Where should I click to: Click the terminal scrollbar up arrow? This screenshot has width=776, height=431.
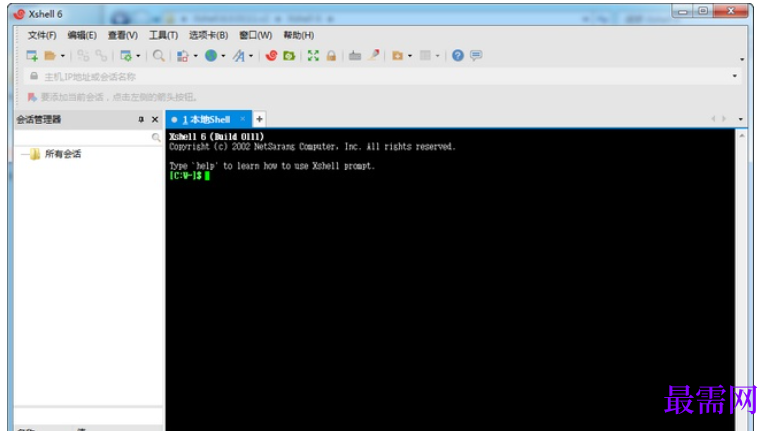742,136
